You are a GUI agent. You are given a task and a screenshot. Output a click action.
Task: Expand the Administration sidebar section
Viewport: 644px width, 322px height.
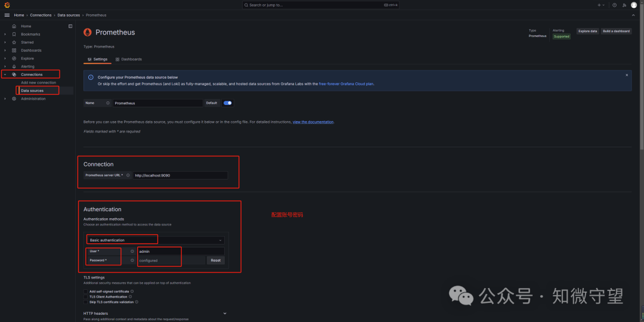(x=5, y=98)
